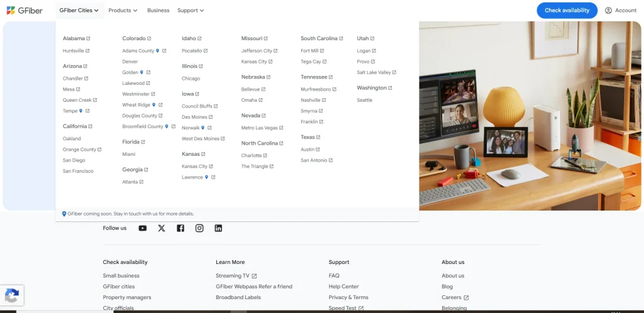Open the Kansas City link under Missouri
Image resolution: width=644 pixels, height=313 pixels.
254,62
